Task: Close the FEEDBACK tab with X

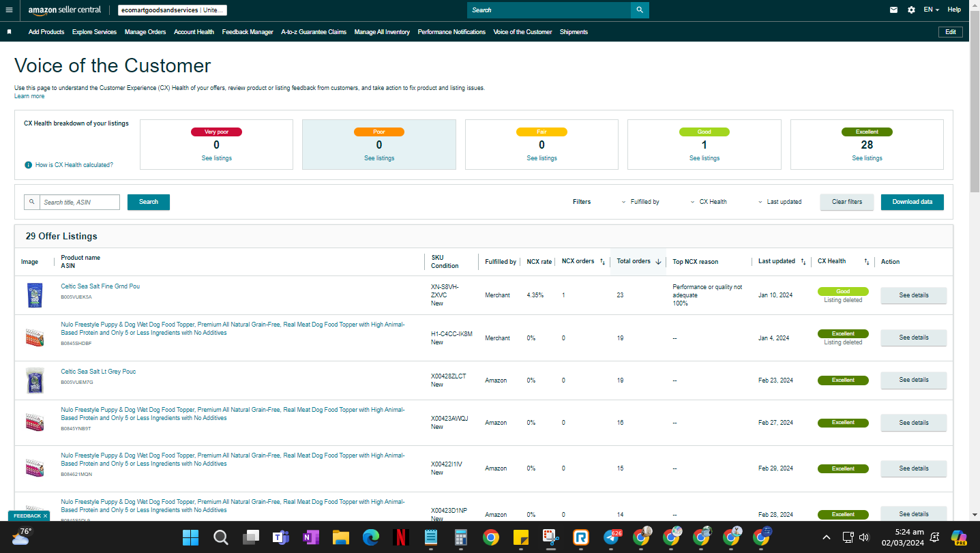Action: tap(45, 516)
